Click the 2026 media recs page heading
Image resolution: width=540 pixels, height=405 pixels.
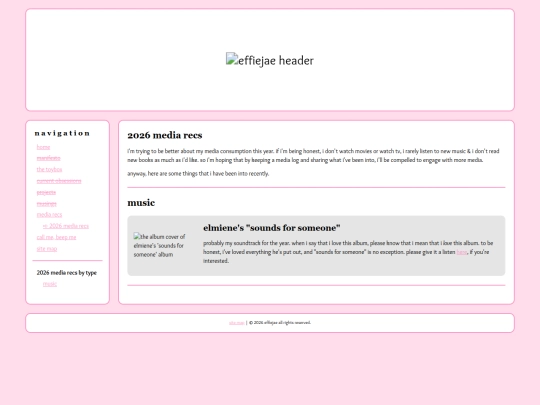165,135
